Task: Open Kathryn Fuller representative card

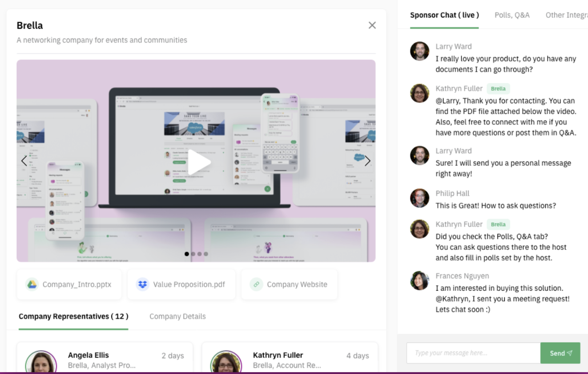Action: point(290,358)
